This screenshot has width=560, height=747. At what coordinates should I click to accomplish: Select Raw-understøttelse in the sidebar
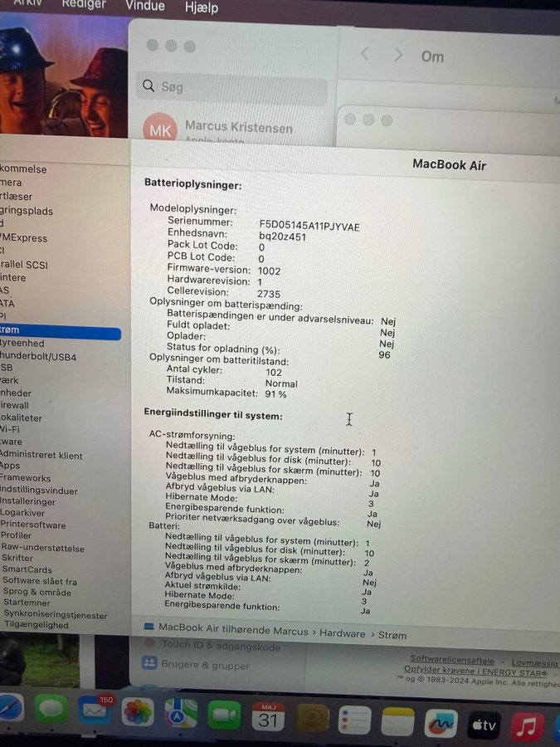[x=43, y=548]
